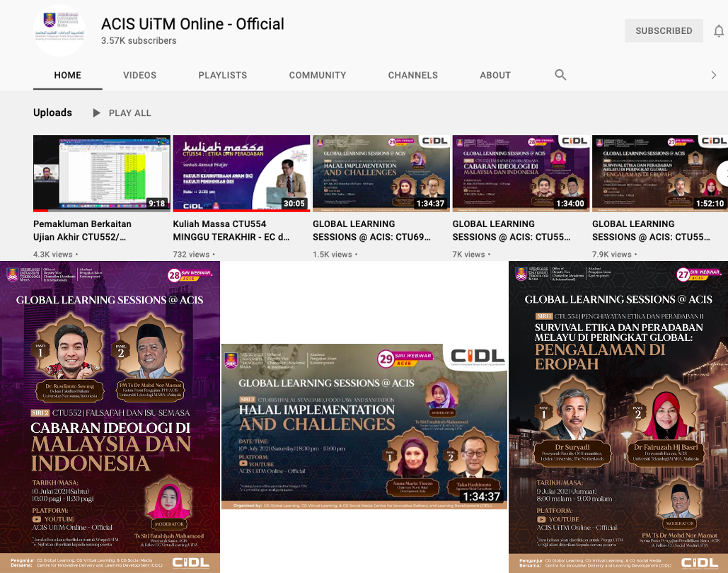The height and width of the screenshot is (573, 728).
Task: Click the ACIS UiTM channel avatar
Action: pyautogui.click(x=59, y=30)
